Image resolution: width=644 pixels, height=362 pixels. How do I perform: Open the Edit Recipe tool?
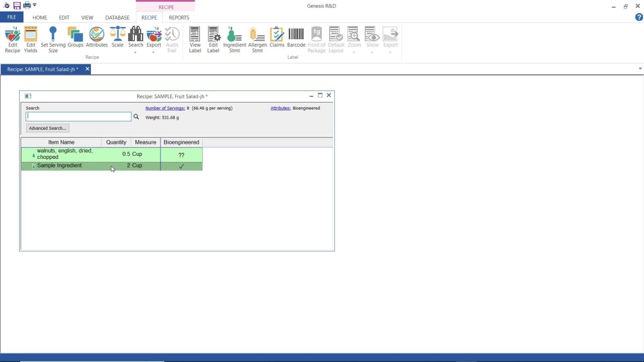point(13,40)
